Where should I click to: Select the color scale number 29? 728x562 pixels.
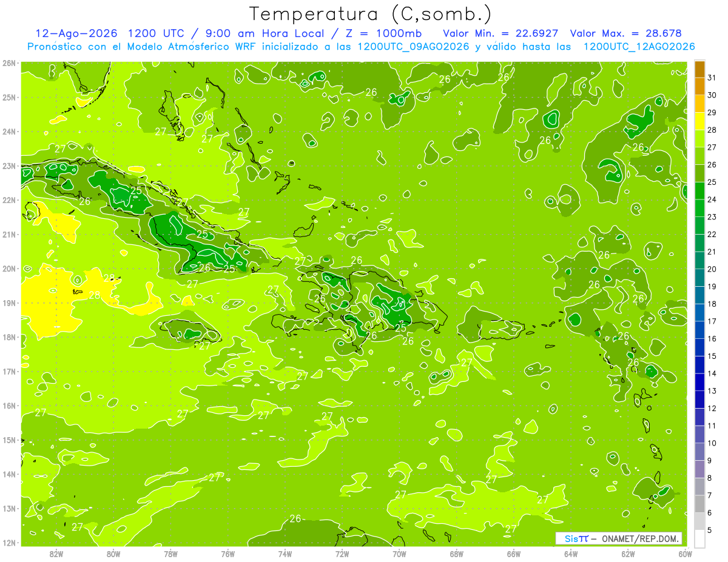[712, 113]
